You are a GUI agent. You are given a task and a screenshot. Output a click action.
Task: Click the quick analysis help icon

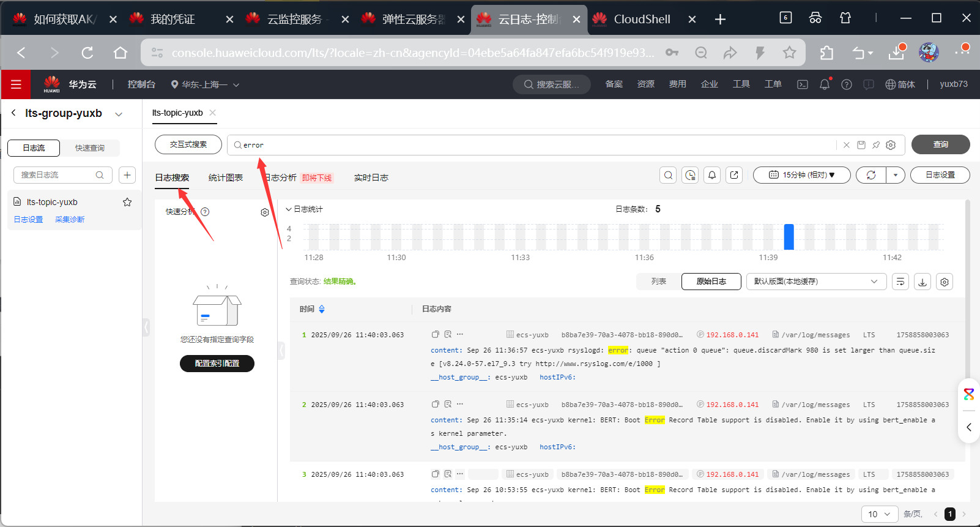pyautogui.click(x=205, y=212)
